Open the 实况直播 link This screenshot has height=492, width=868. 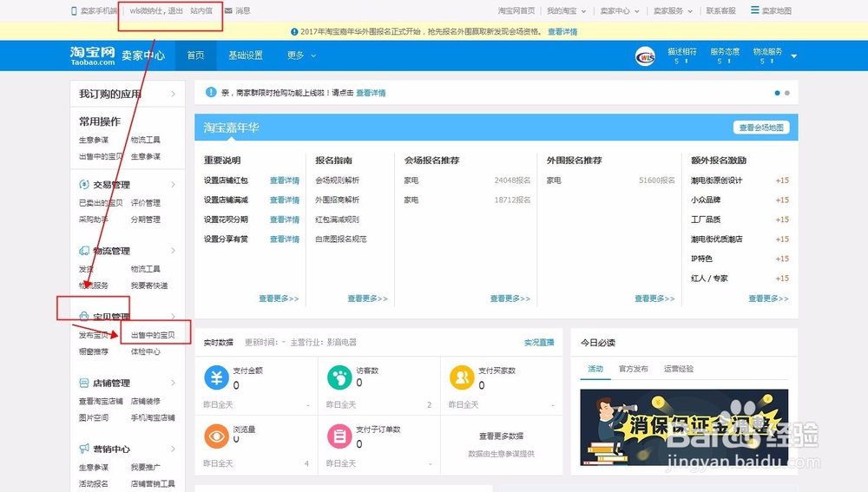[x=539, y=343]
